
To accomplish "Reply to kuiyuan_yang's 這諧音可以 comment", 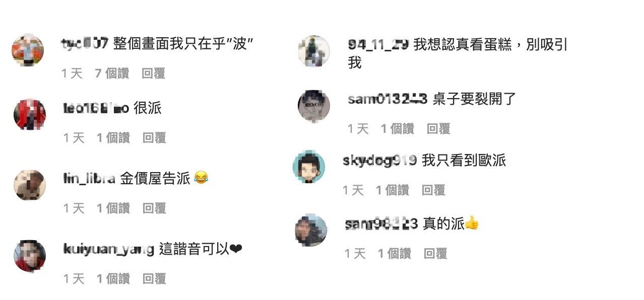I will [x=154, y=279].
